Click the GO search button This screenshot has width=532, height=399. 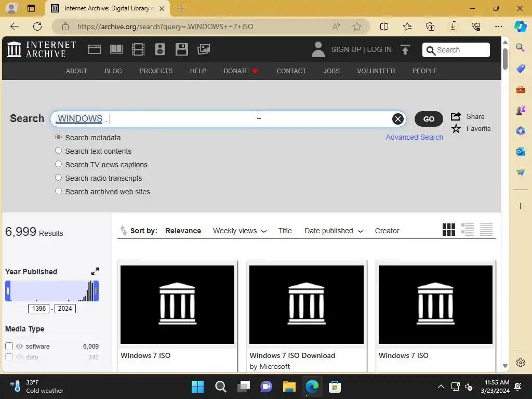[x=429, y=119]
